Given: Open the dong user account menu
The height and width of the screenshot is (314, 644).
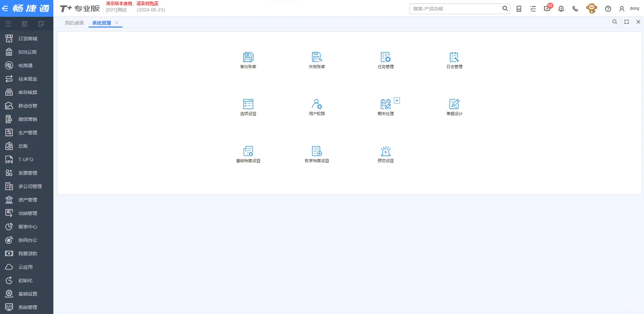Looking at the screenshot, I should (629, 9).
